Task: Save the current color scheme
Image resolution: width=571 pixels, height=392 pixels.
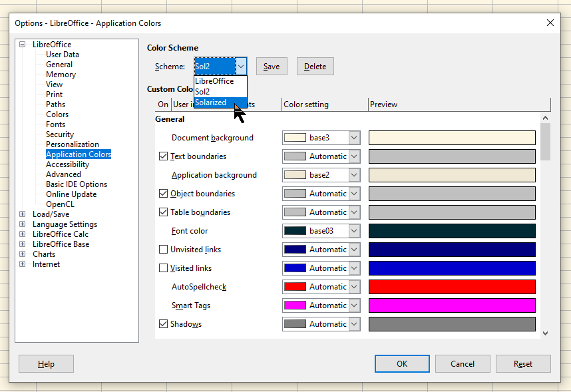Action: (x=272, y=67)
